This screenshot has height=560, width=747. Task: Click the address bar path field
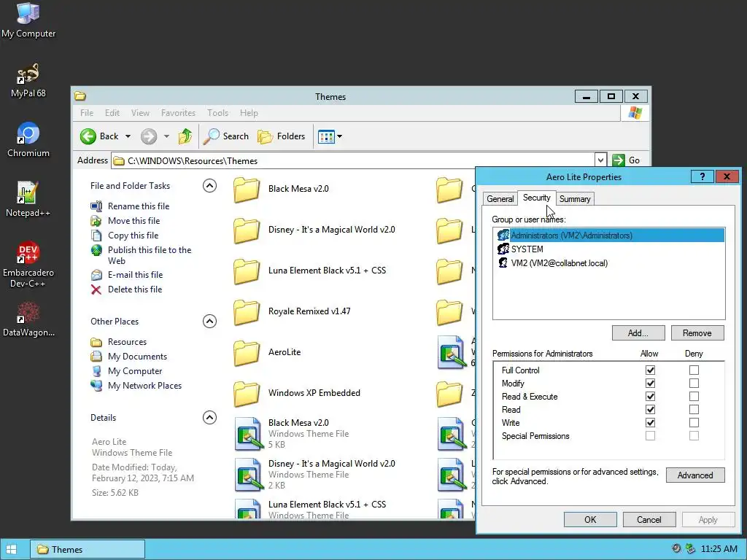[352, 160]
